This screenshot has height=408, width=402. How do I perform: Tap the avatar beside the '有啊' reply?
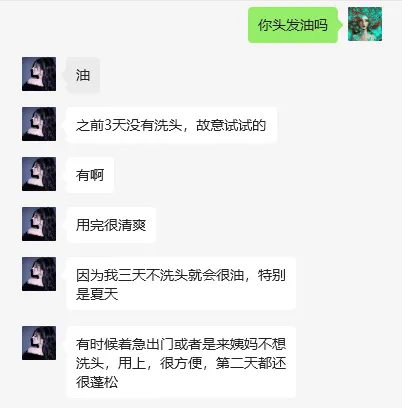click(39, 174)
